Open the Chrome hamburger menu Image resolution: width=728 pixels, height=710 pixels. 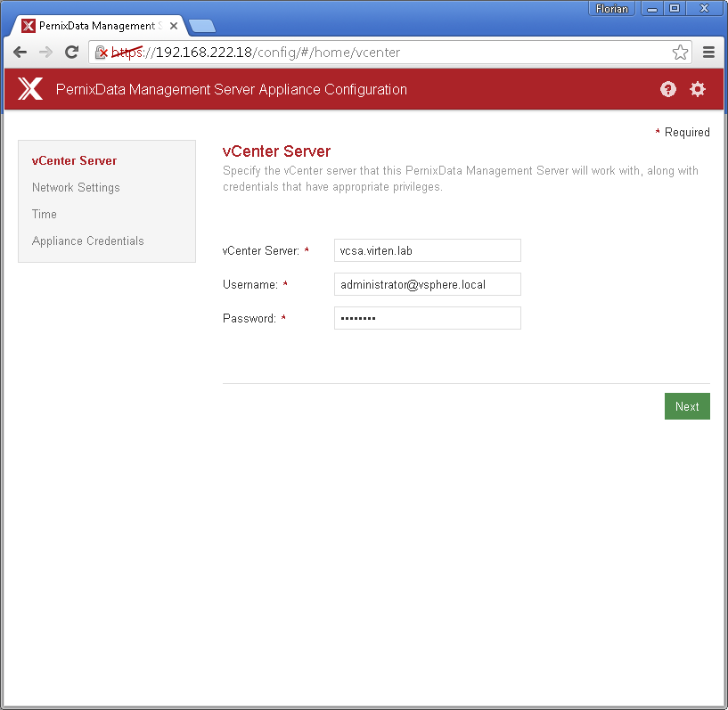click(x=708, y=53)
